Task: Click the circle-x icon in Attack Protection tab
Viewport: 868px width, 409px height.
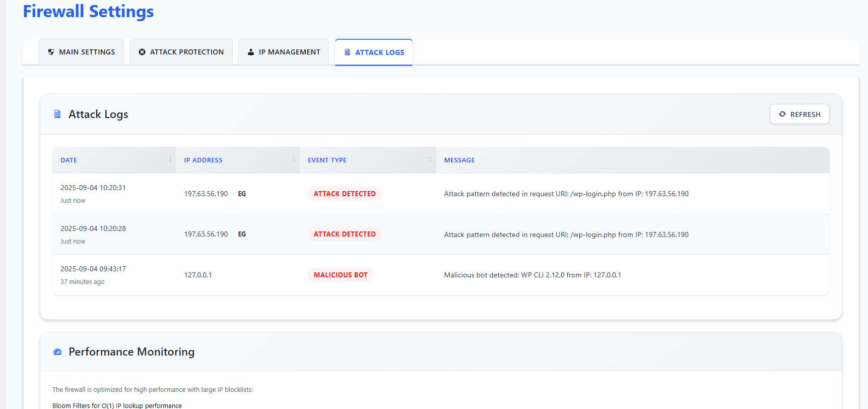Action: point(142,52)
